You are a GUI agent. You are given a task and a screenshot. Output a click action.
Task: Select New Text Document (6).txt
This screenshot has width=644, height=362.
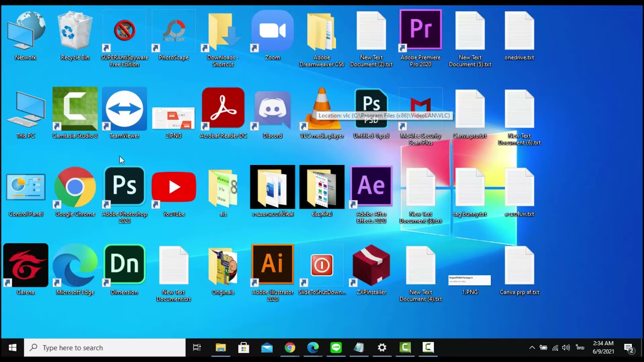(519, 117)
